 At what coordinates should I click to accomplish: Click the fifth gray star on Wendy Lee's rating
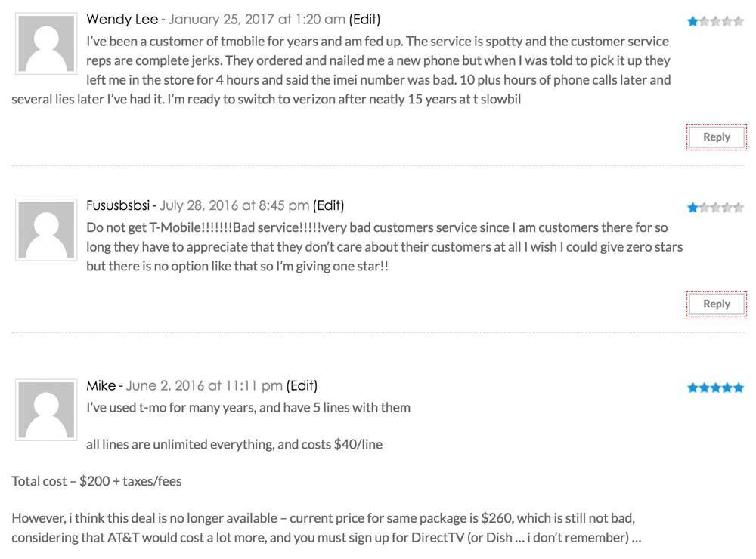(x=738, y=21)
